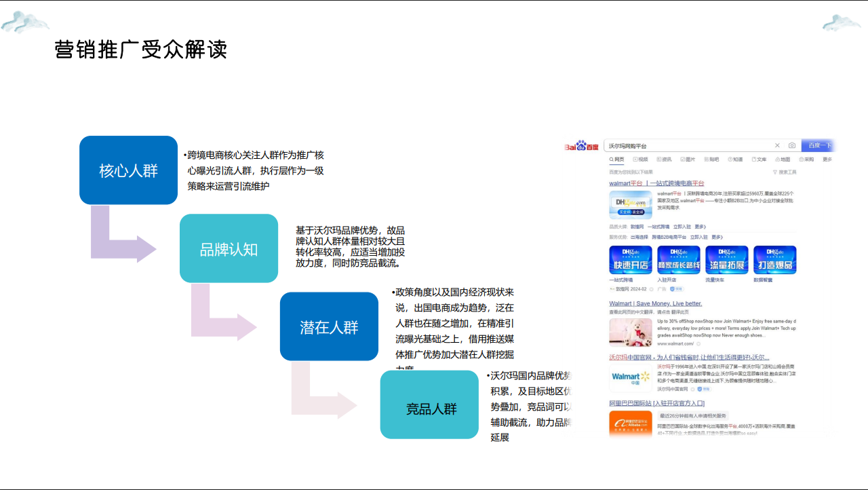Open 沃尔玛中国官网 result link

coord(689,357)
